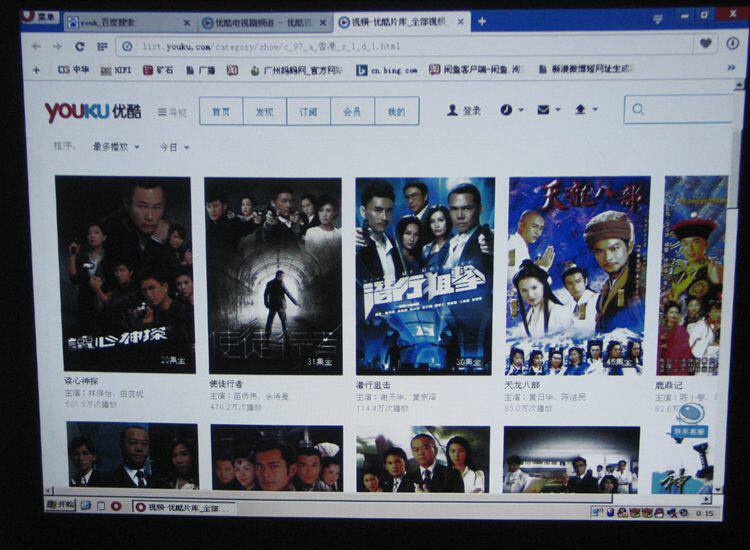Click the Youku logo
The image size is (750, 550).
[x=93, y=111]
